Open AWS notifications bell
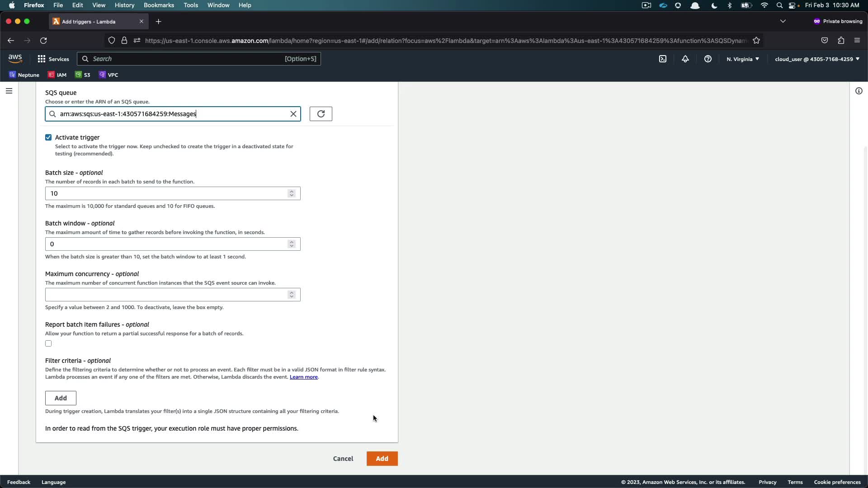 click(x=685, y=59)
